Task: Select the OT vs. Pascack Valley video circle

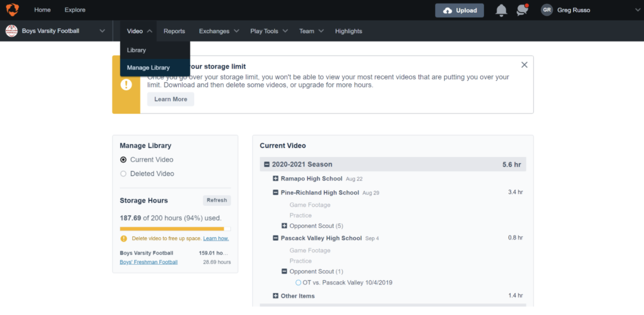Action: point(298,283)
